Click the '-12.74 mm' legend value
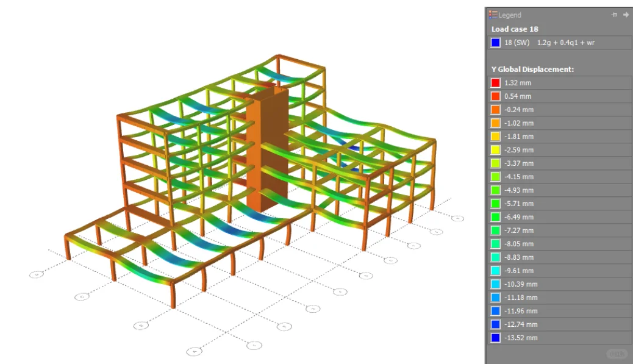Image resolution: width=633 pixels, height=364 pixels. click(521, 324)
